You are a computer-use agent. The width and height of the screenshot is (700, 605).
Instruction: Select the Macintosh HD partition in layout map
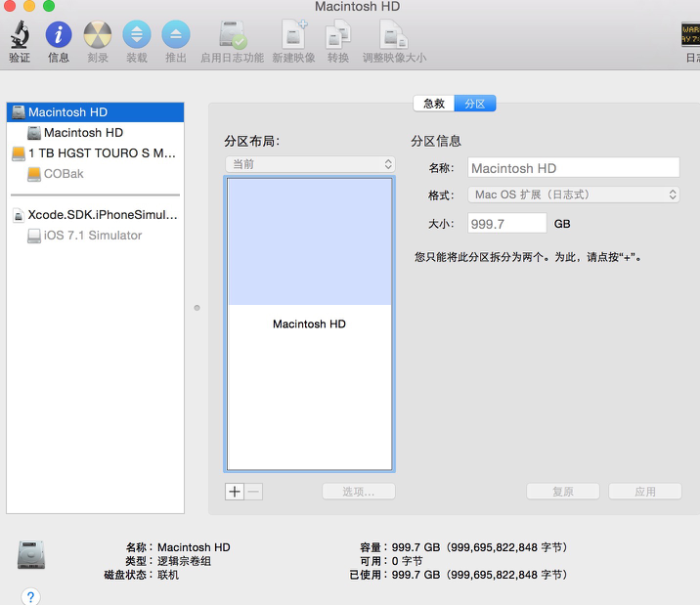point(310,324)
